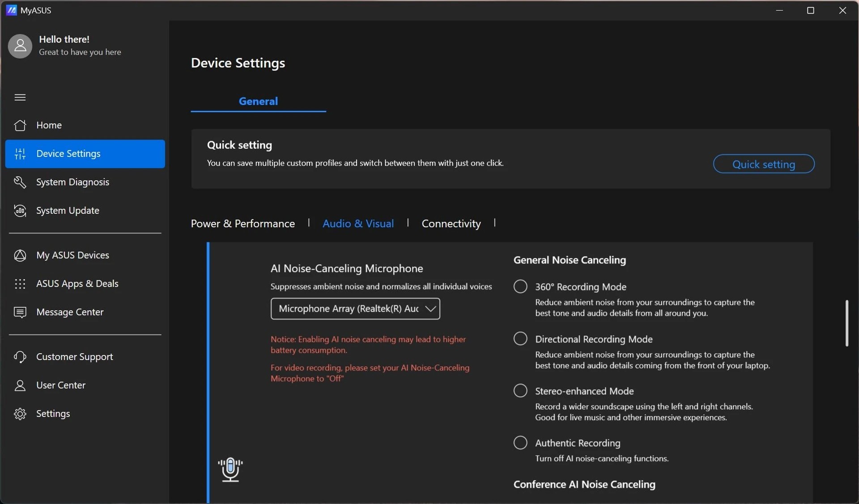Select Authentic Recording radio button

(520, 443)
